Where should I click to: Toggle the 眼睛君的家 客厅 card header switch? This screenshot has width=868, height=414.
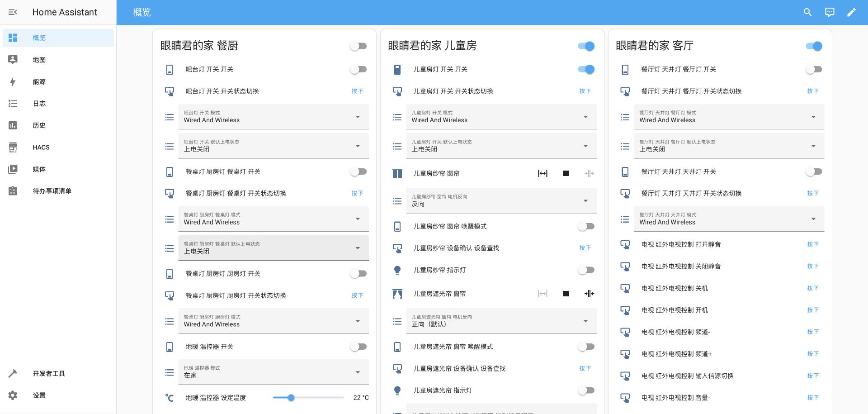(x=814, y=46)
